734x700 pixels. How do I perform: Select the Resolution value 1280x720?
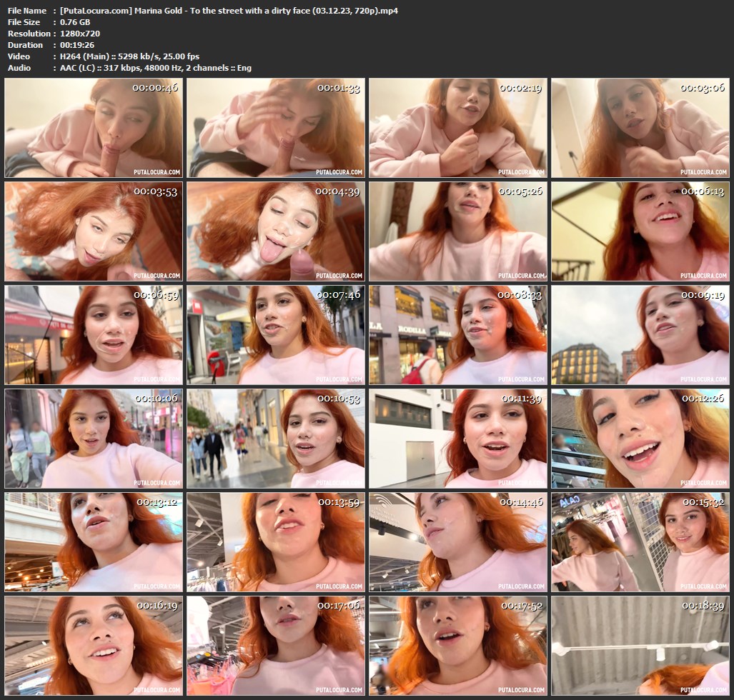click(80, 34)
